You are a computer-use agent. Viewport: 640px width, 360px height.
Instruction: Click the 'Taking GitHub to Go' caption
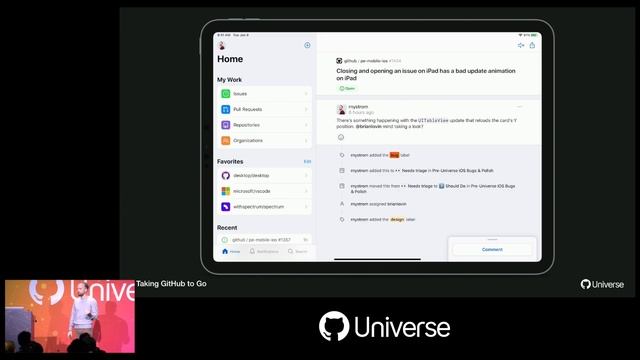pyautogui.click(x=171, y=284)
